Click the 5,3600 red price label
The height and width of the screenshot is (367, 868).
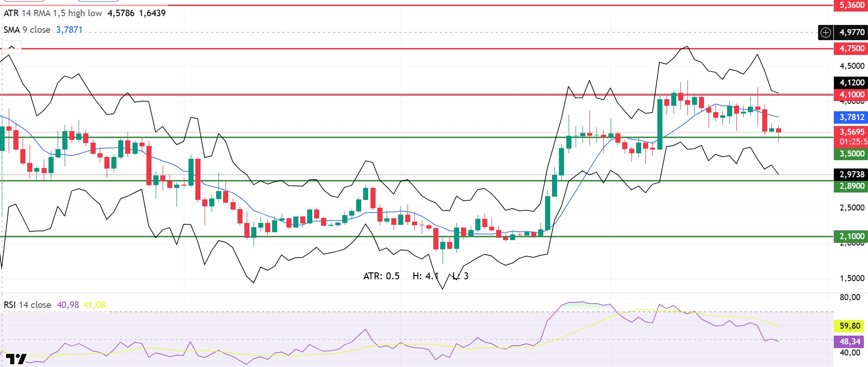click(x=851, y=5)
